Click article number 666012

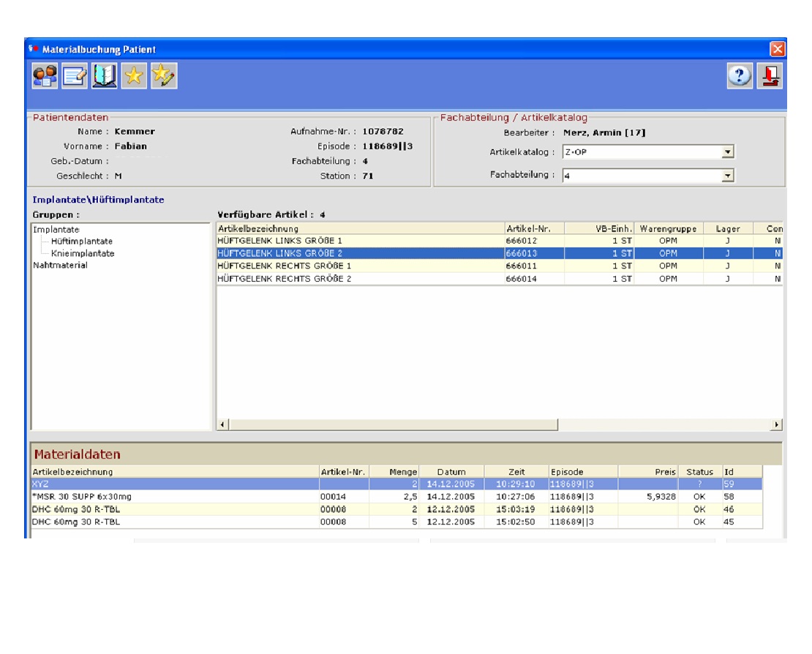(521, 241)
